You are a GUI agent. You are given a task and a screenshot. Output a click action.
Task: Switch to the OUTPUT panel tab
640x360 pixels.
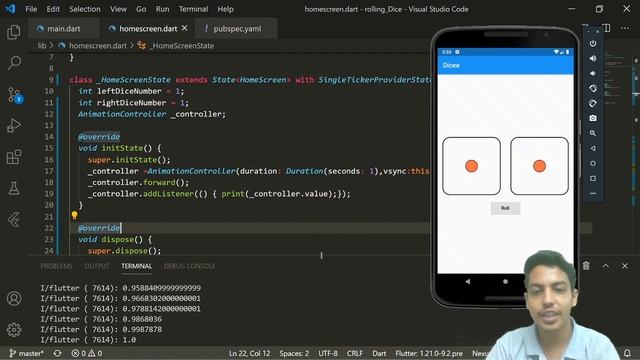(x=97, y=266)
